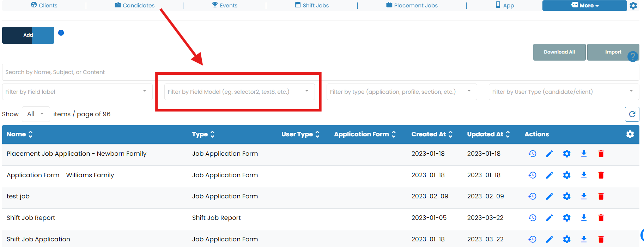
Task: Download the Shift Job Report form
Action: 584,218
